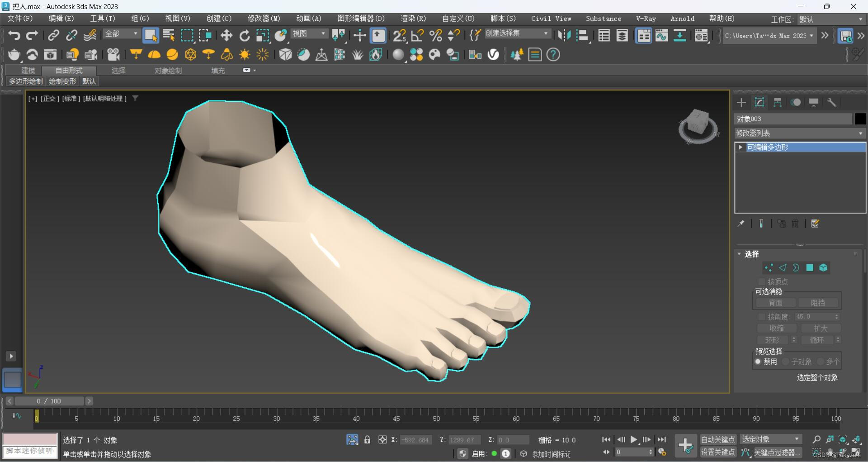Click the 自动关键点 button
This screenshot has height=462, width=868.
coord(717,439)
